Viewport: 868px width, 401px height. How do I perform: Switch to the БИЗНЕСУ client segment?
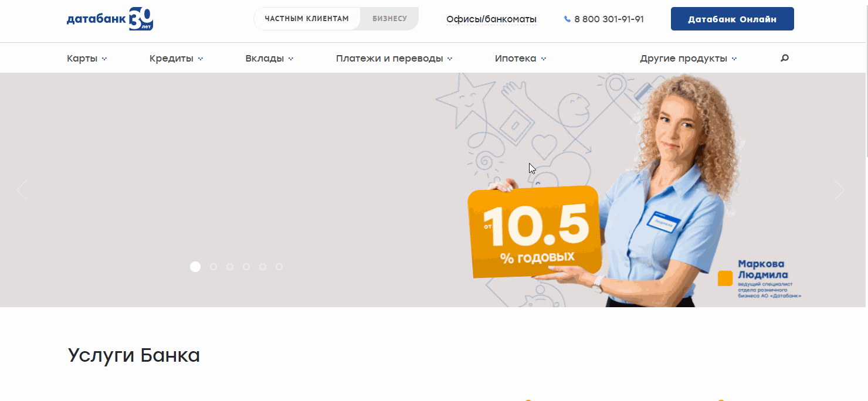coord(389,18)
